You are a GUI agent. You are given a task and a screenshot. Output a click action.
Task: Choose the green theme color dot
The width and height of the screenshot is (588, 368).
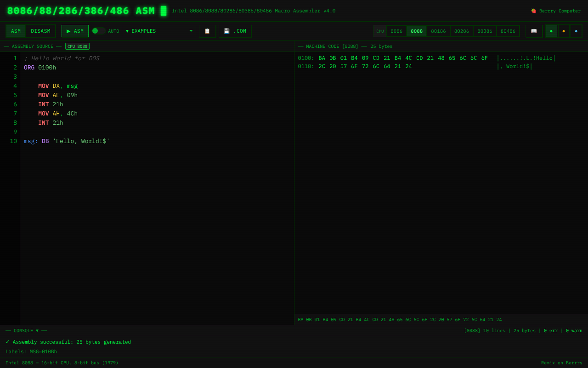click(551, 31)
